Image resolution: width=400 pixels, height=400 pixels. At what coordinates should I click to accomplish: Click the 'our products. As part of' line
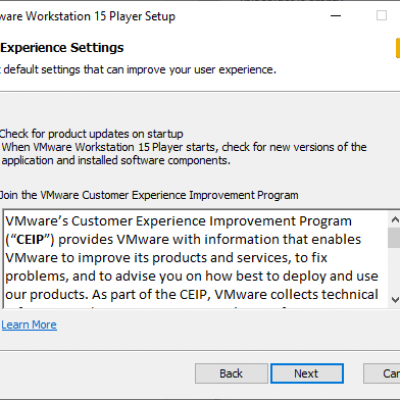pyautogui.click(x=192, y=295)
